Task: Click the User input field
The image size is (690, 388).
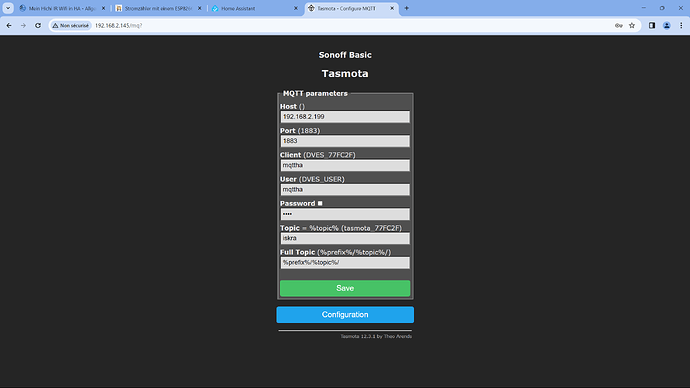Action: [345, 190]
